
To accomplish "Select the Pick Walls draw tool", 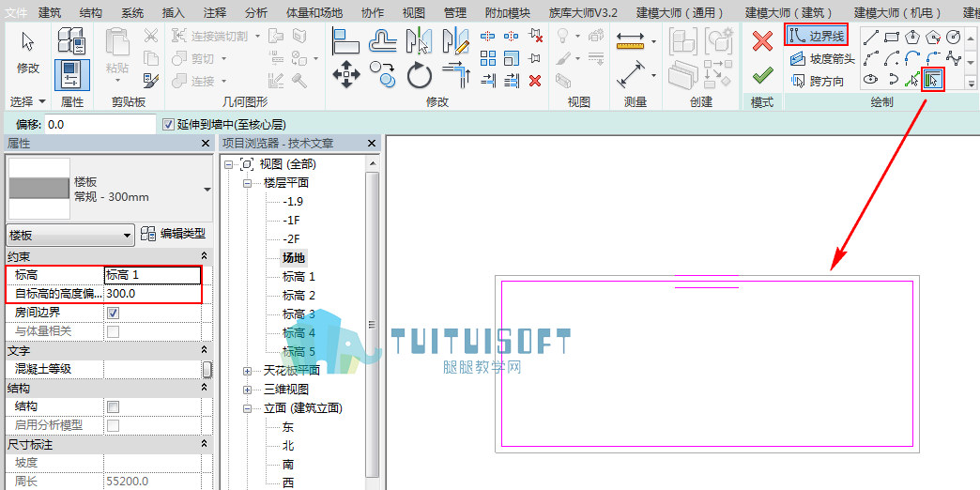I will [932, 80].
